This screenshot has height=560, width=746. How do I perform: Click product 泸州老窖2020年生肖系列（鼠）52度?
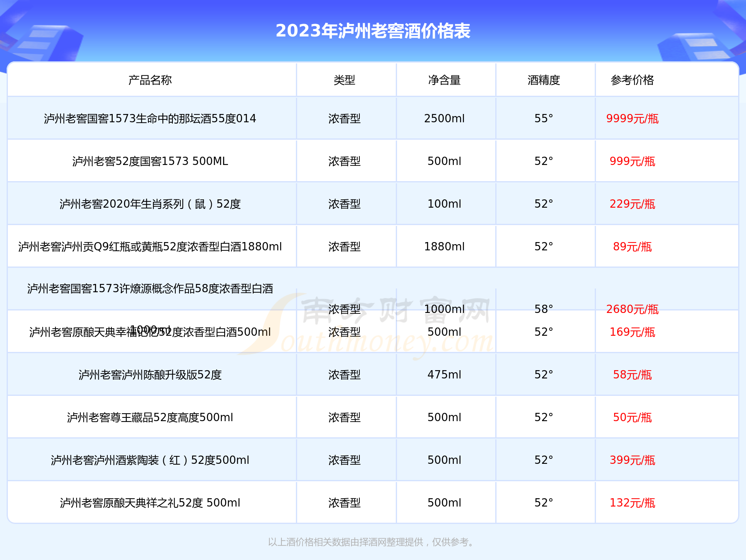(150, 204)
